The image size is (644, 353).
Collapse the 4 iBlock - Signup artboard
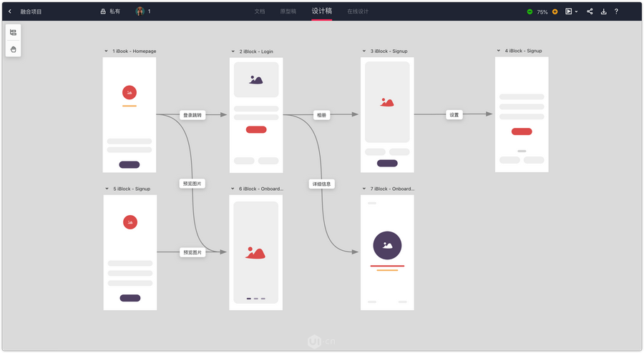(x=499, y=51)
